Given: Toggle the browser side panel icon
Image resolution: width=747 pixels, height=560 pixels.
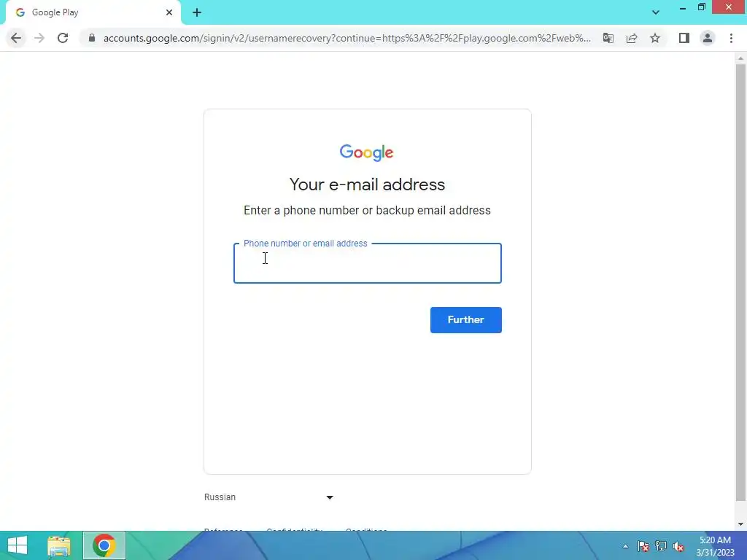Looking at the screenshot, I should [684, 38].
